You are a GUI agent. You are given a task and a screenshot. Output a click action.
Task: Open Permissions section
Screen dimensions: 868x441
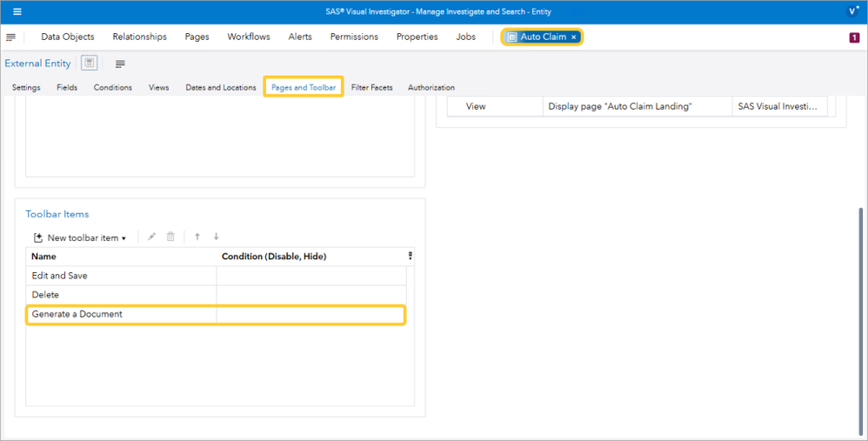[354, 37]
